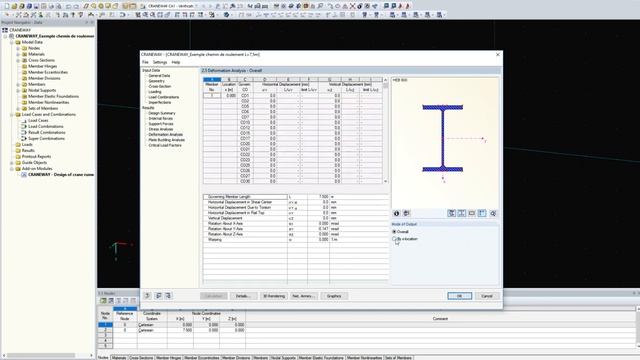The height and width of the screenshot is (360, 640).
Task: Expand the Guide Objects node
Action: 12,162
